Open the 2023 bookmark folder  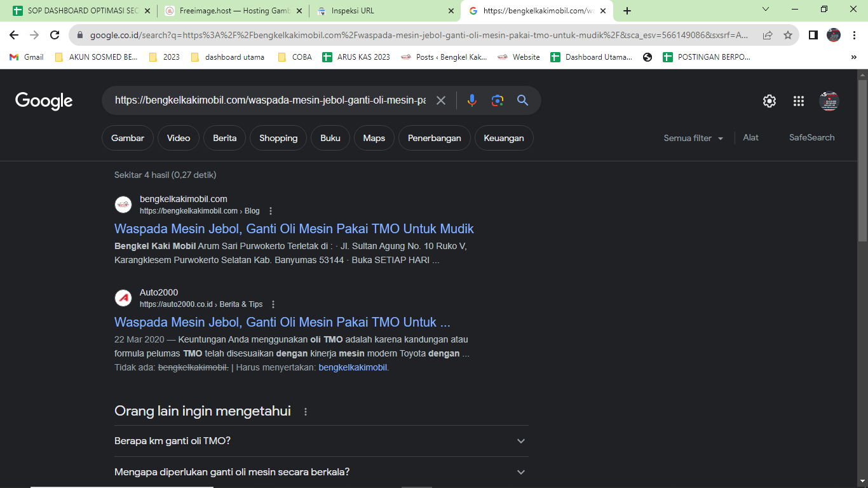[x=165, y=57]
